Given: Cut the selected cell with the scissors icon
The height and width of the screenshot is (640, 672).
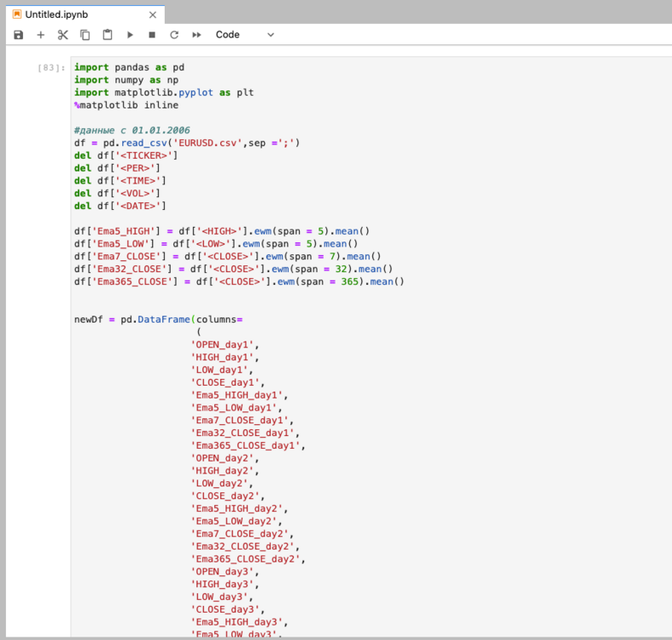Looking at the screenshot, I should [63, 35].
